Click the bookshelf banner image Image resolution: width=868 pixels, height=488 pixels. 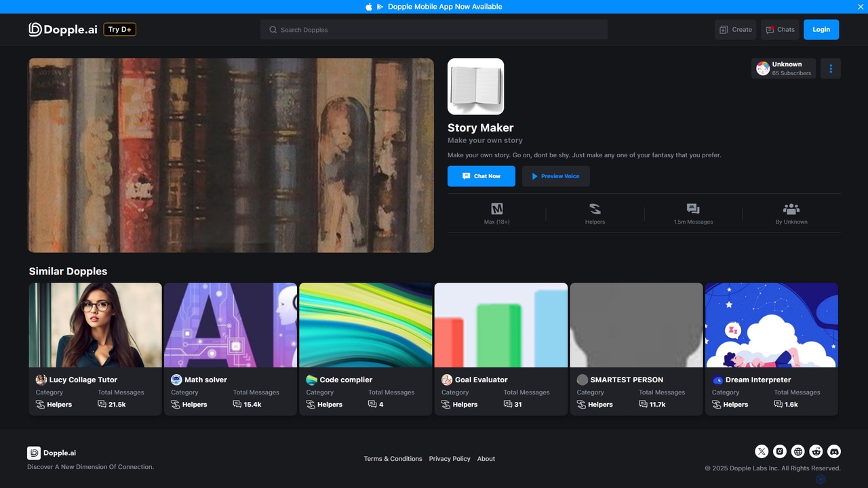[231, 155]
